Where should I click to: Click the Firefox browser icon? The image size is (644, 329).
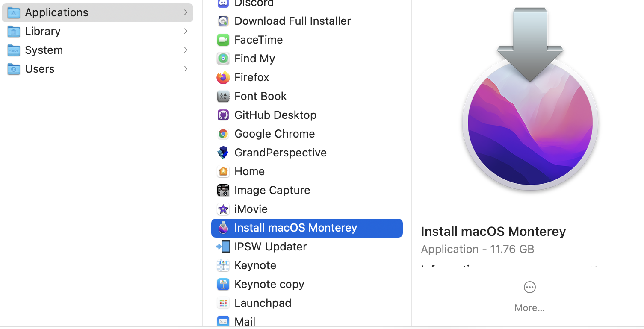click(x=223, y=77)
